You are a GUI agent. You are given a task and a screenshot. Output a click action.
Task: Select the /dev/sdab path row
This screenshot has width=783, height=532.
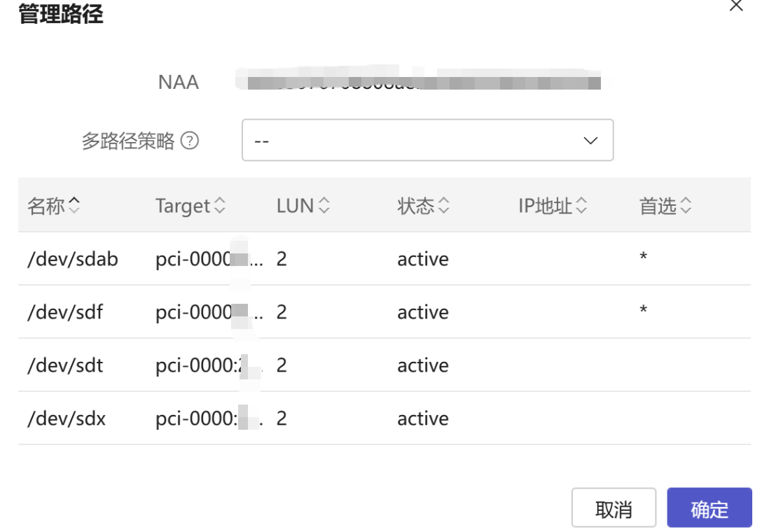click(x=73, y=259)
